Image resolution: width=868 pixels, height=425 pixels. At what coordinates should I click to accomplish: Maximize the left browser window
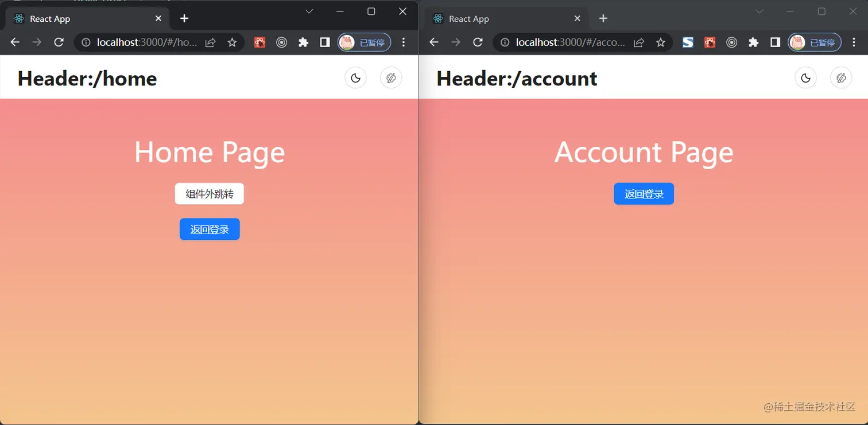[x=371, y=11]
